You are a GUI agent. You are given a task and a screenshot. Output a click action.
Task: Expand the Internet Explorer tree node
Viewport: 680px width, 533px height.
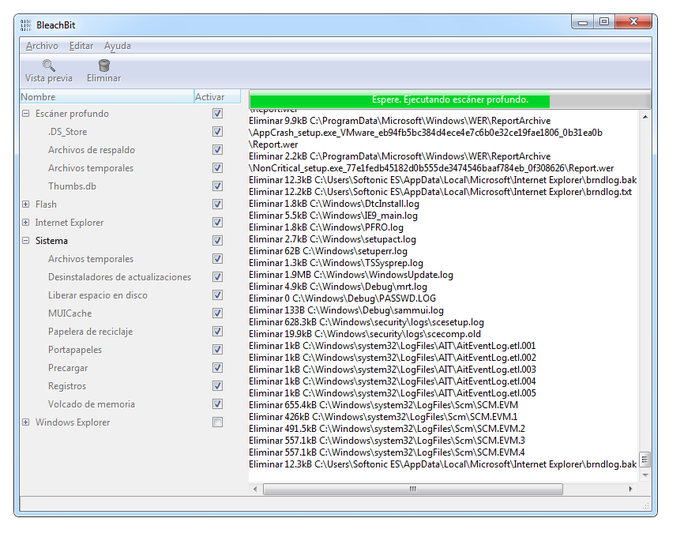[x=26, y=222]
